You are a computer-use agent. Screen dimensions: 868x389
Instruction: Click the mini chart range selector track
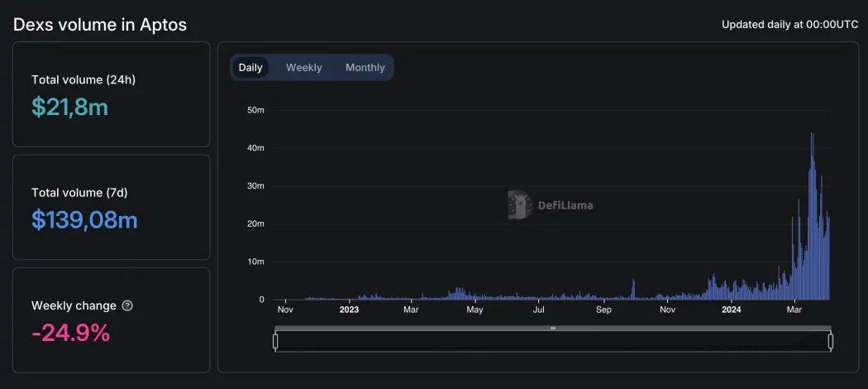(x=553, y=342)
